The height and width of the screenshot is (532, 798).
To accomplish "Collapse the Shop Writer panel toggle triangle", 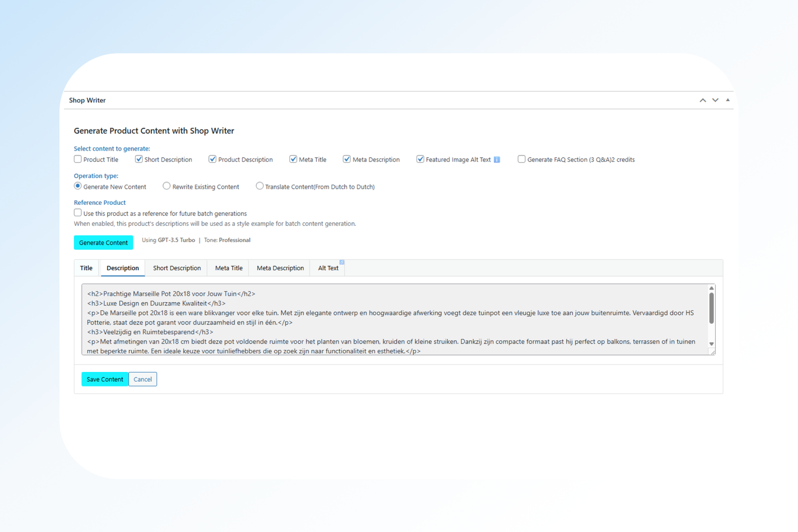I will 728,100.
